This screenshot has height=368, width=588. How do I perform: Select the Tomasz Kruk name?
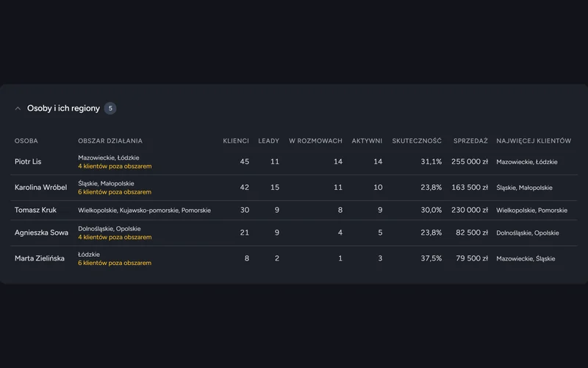coord(35,210)
